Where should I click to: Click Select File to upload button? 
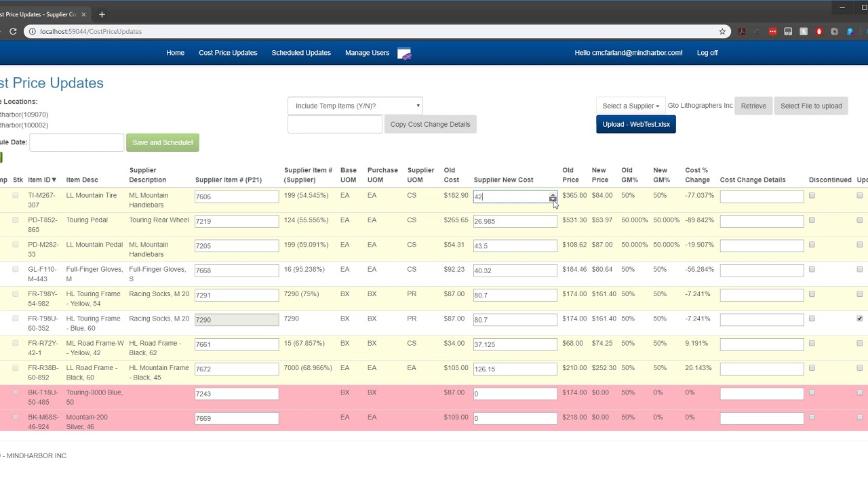(811, 106)
